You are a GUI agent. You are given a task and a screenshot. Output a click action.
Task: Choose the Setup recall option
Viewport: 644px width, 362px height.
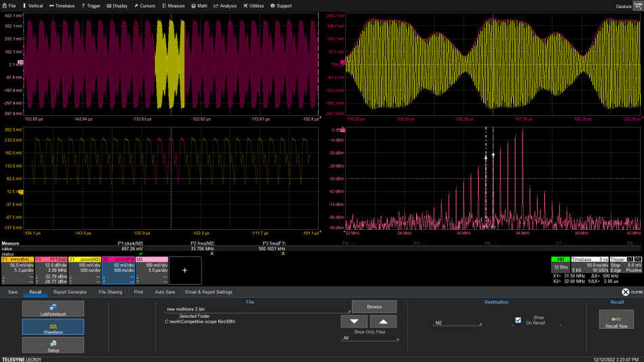(x=53, y=345)
